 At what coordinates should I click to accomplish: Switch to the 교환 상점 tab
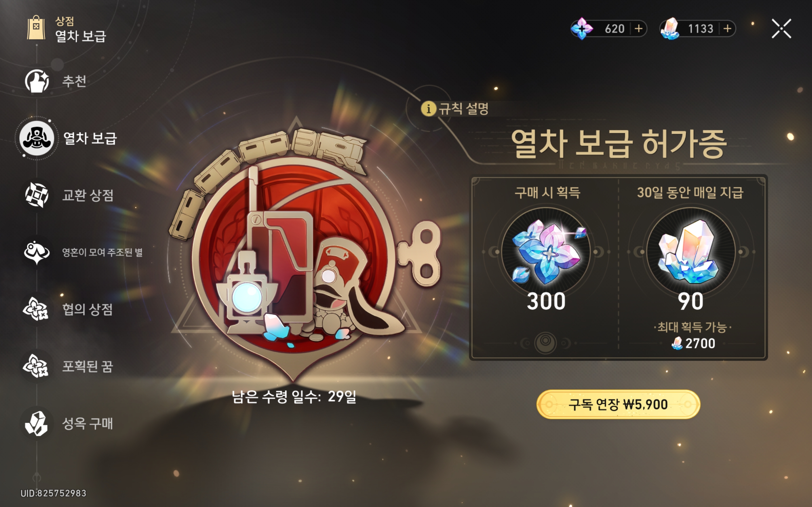[88, 195]
